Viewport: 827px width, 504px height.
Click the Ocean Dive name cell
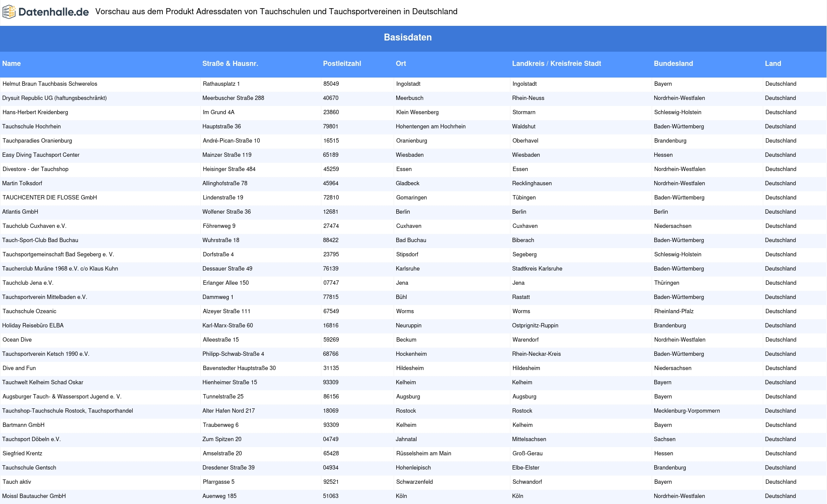17,340
